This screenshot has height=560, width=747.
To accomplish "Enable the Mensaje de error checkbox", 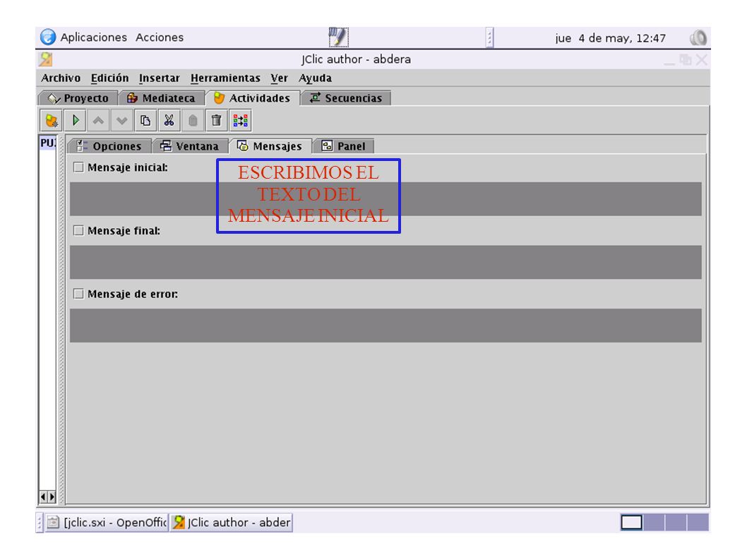I will [78, 294].
